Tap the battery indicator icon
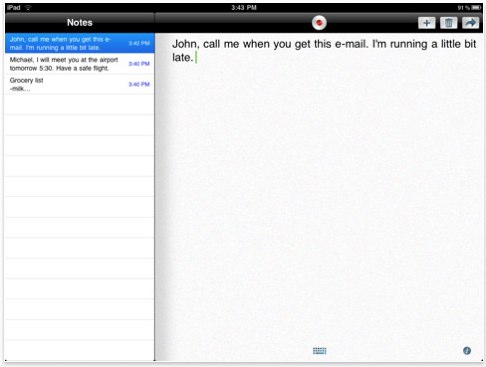486x367 pixels. [x=476, y=7]
